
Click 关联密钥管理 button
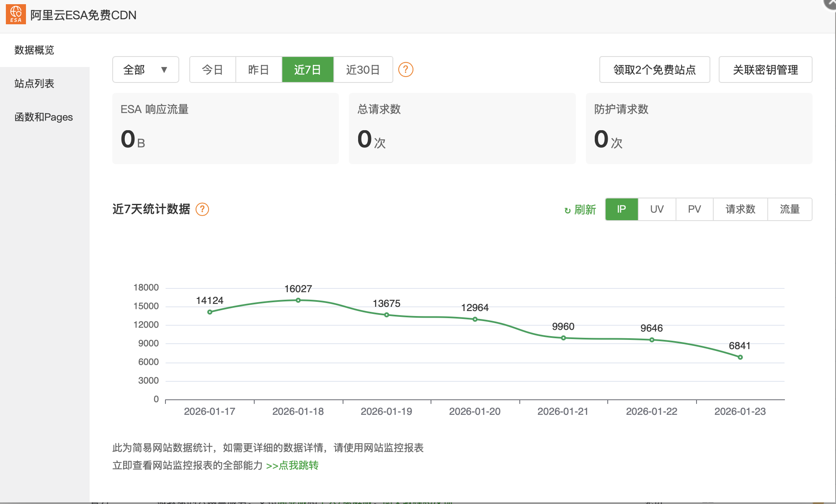765,69
